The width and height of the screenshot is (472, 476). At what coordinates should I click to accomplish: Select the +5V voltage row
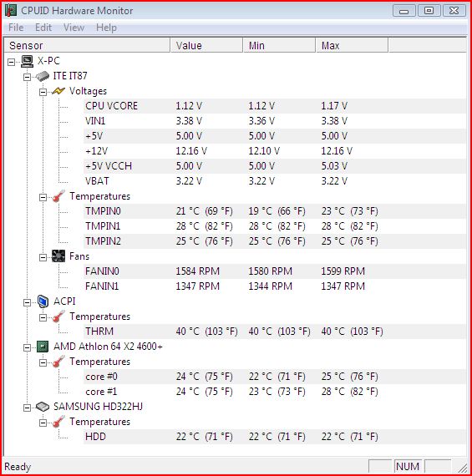pyautogui.click(x=275, y=136)
